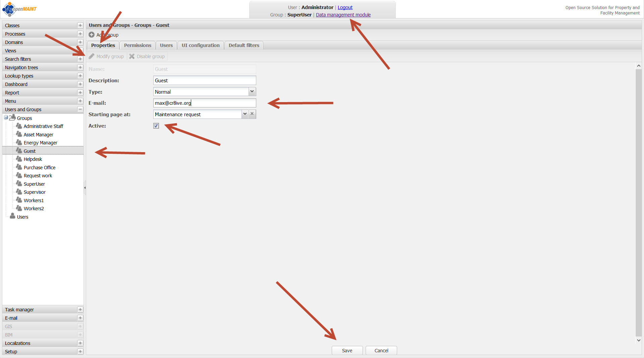
Task: Click the Helpdesk group icon in tree
Action: [x=19, y=159]
